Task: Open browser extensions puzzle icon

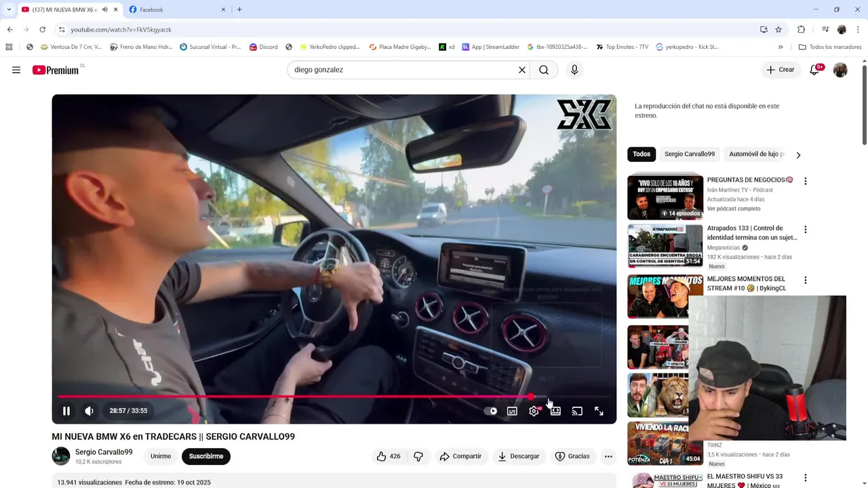Action: pos(802,30)
